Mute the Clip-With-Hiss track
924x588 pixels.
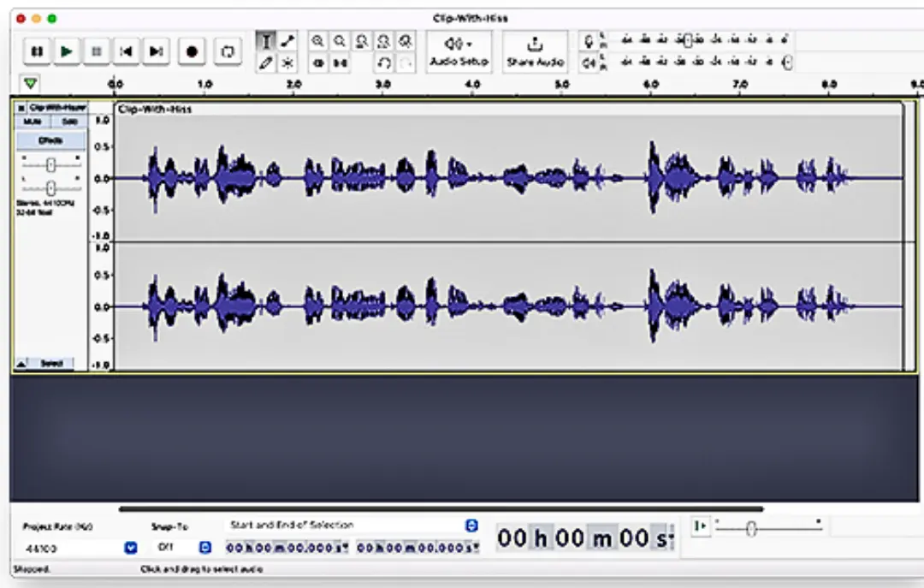(33, 122)
